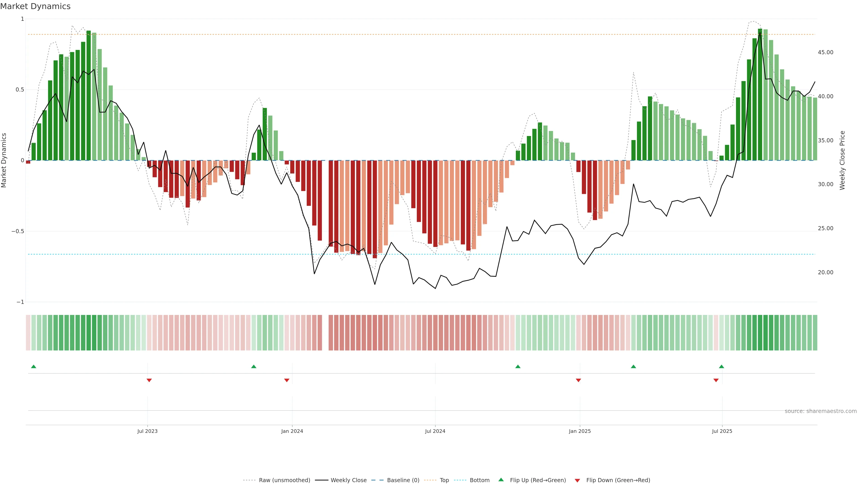The width and height of the screenshot is (868, 488).
Task: Click the flip-down red triangle near Jul 2023
Action: 149,380
